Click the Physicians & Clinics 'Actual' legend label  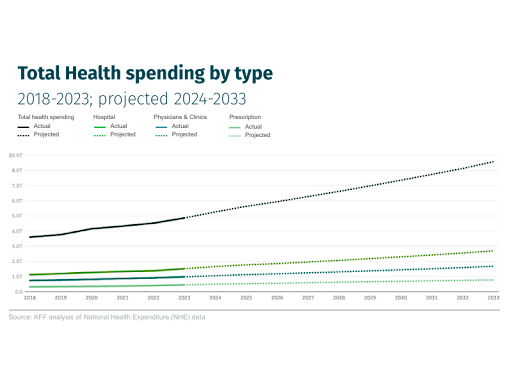pos(180,126)
